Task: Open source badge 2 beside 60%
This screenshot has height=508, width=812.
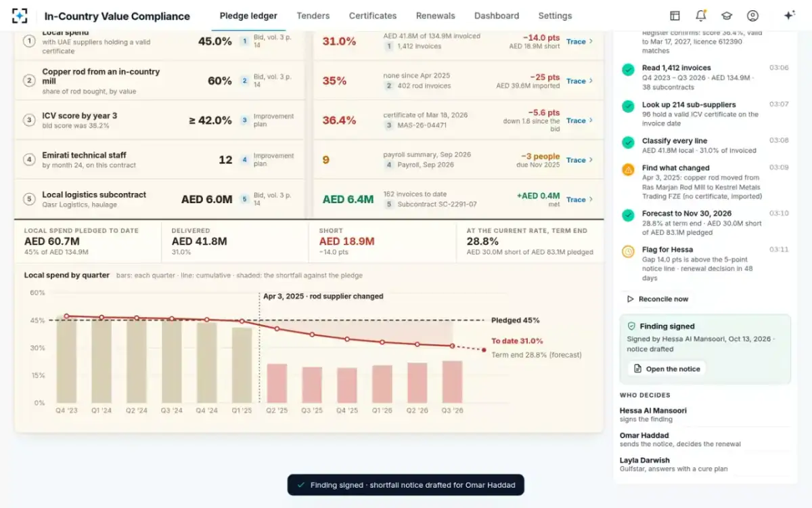Action: coord(245,81)
